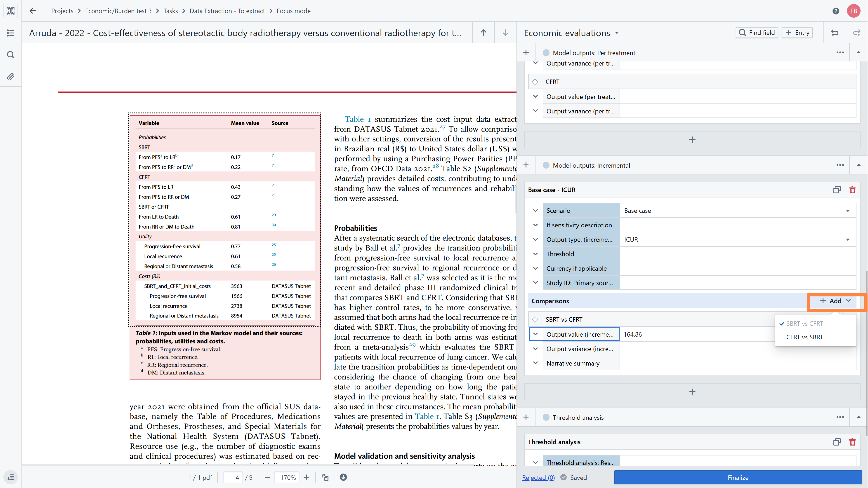Go to previous document with up arrow
The image size is (868, 488).
click(484, 33)
